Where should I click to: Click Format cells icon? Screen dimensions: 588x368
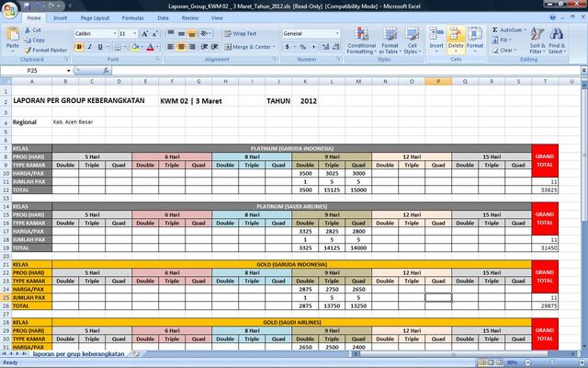coord(475,33)
